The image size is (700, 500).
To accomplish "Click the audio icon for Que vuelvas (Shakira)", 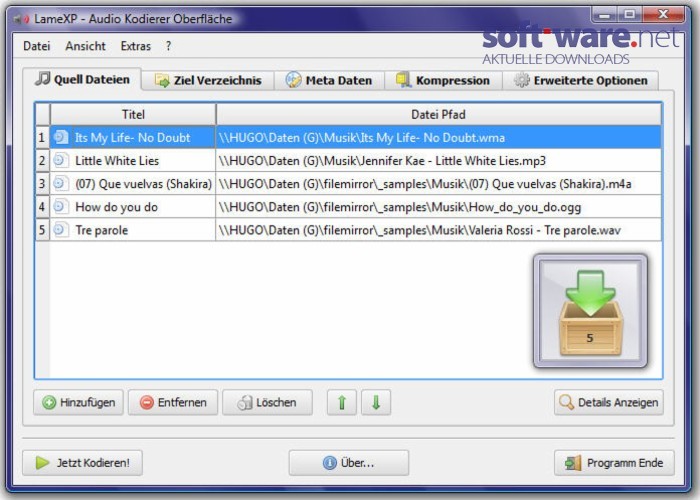I will coord(61,183).
